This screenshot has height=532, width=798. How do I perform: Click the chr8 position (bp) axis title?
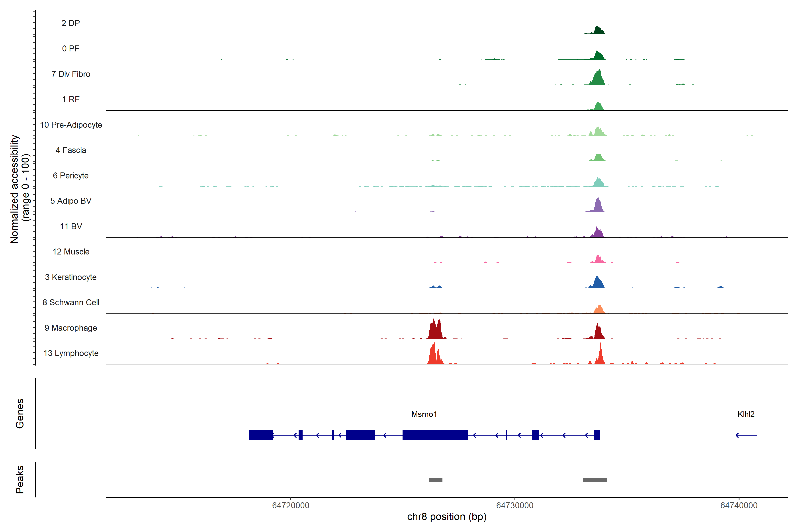pos(446,517)
